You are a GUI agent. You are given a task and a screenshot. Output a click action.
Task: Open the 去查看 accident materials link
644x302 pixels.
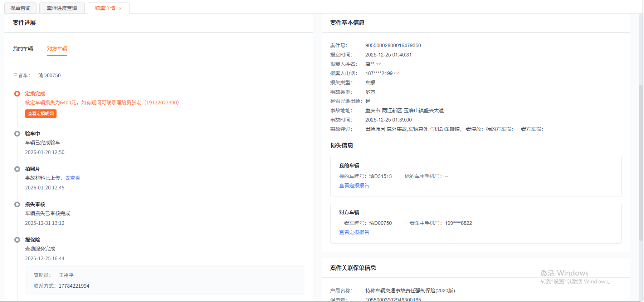pyautogui.click(x=73, y=178)
